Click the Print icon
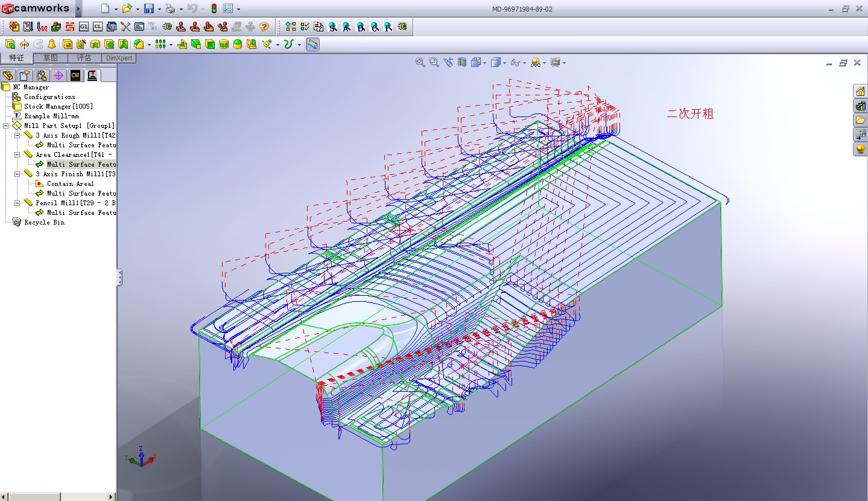Screen dimensions: 868x501 click(x=170, y=8)
